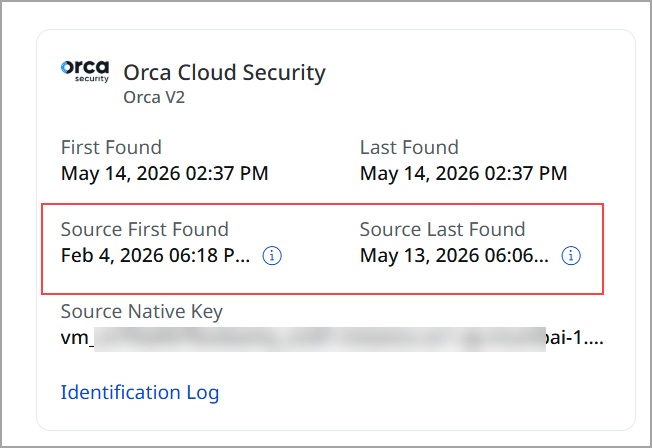Click info icon beside Source Last Found date

[x=571, y=255]
